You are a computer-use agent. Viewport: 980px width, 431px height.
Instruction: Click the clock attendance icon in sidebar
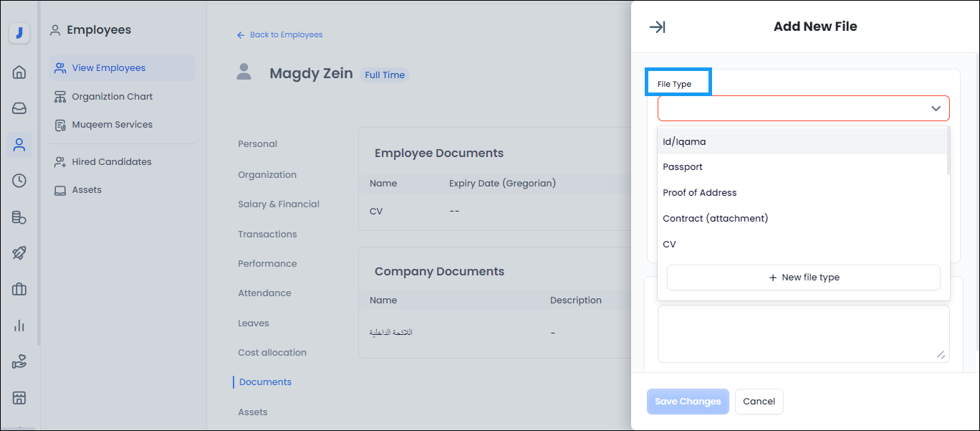(19, 181)
